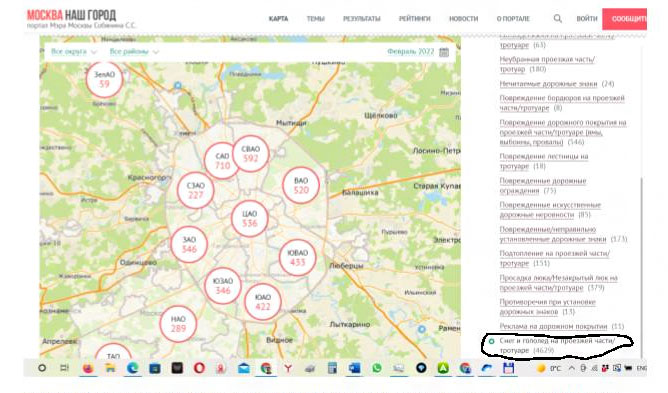The width and height of the screenshot is (668, 393).
Task: Click the Windows search circle on the taskbar
Action: 42,368
